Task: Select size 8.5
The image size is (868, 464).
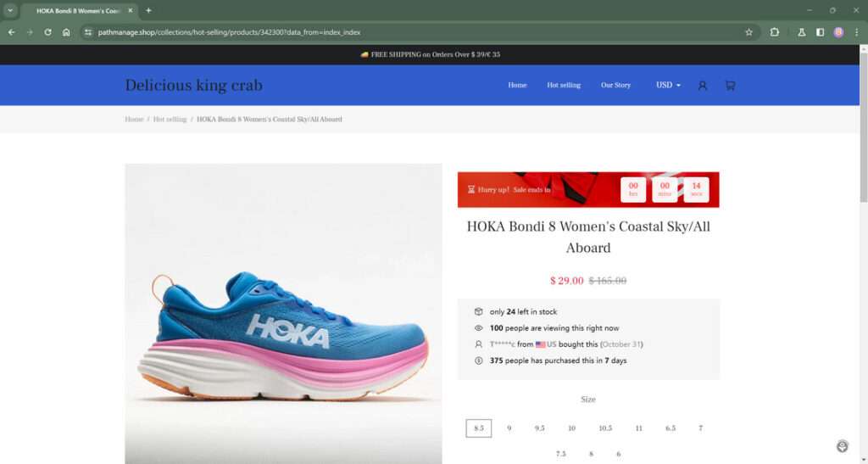Action: pyautogui.click(x=478, y=428)
